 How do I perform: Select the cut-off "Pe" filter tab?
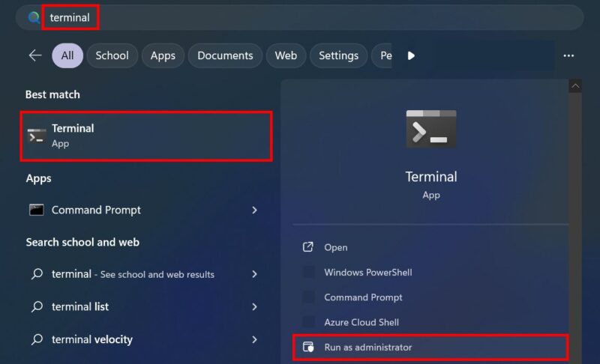click(382, 55)
